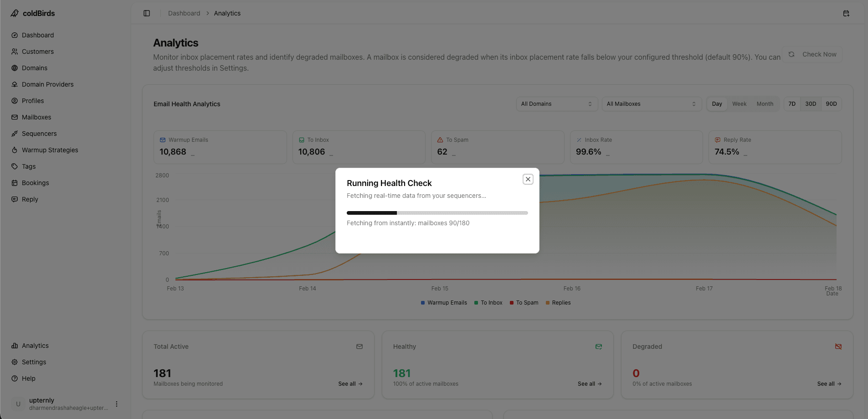Open the Sequencers section via its rocket icon
The width and height of the screenshot is (868, 419).
tap(15, 133)
